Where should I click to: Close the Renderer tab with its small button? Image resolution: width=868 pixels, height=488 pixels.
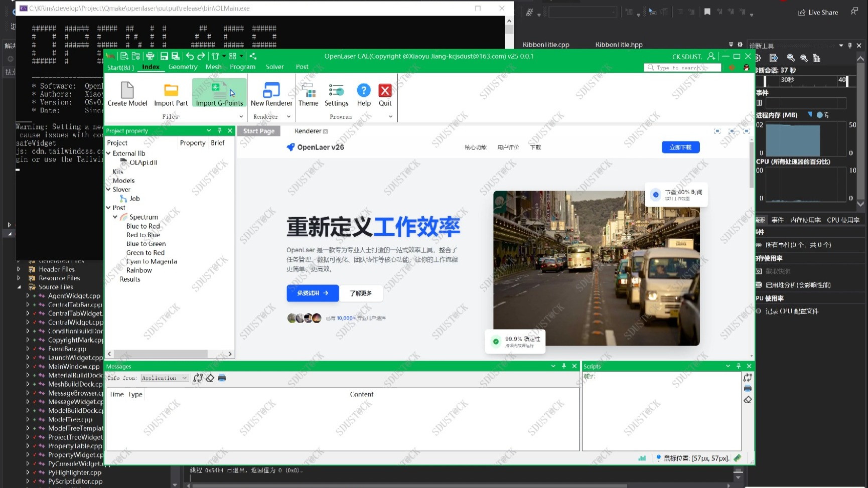[x=326, y=131]
